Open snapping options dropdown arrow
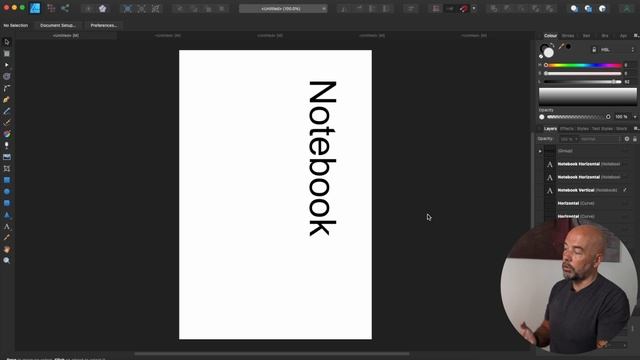 tap(474, 9)
